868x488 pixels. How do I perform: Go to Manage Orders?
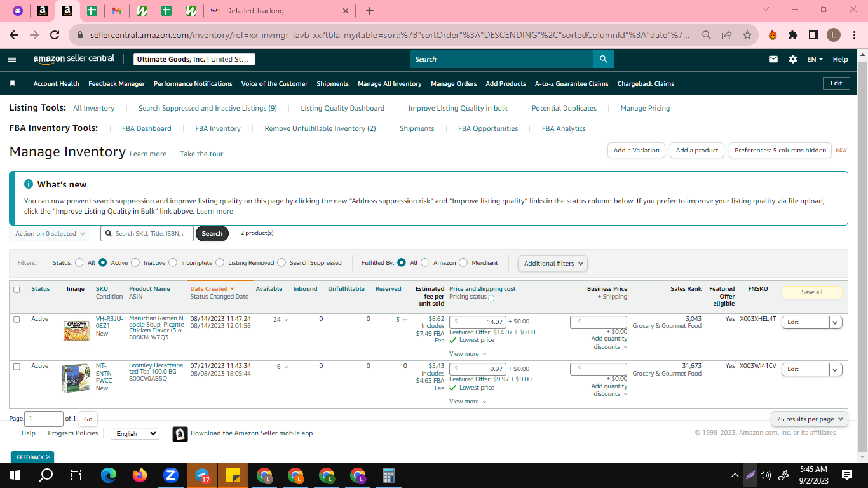pyautogui.click(x=454, y=83)
